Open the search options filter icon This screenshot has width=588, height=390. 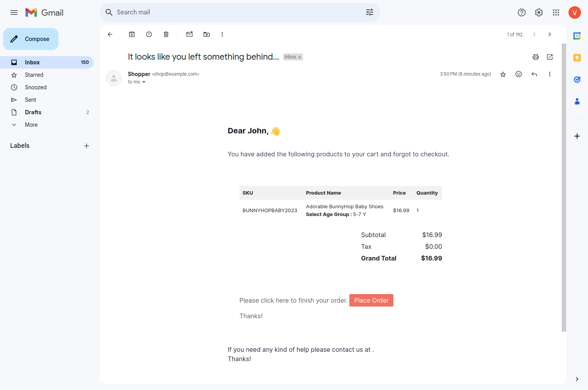(x=370, y=12)
